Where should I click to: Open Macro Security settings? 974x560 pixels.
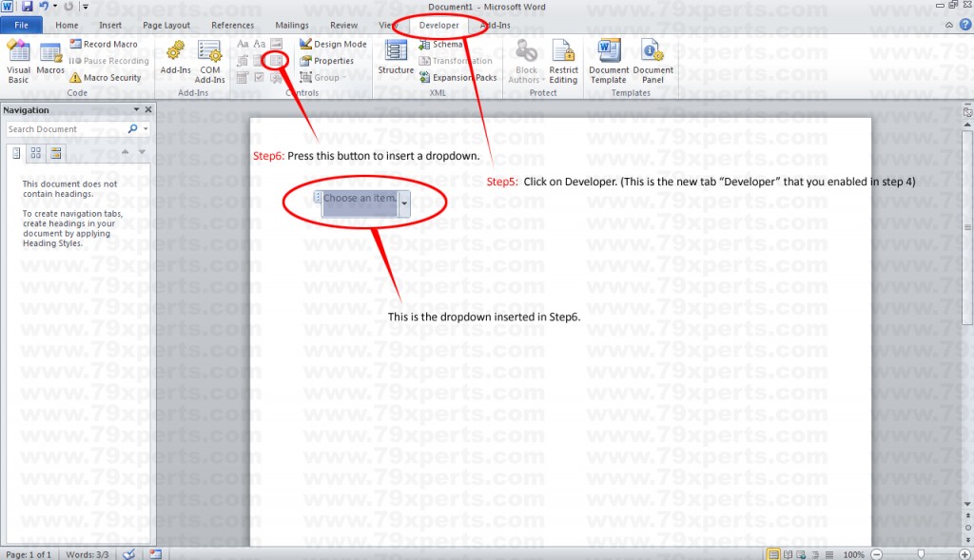[105, 78]
